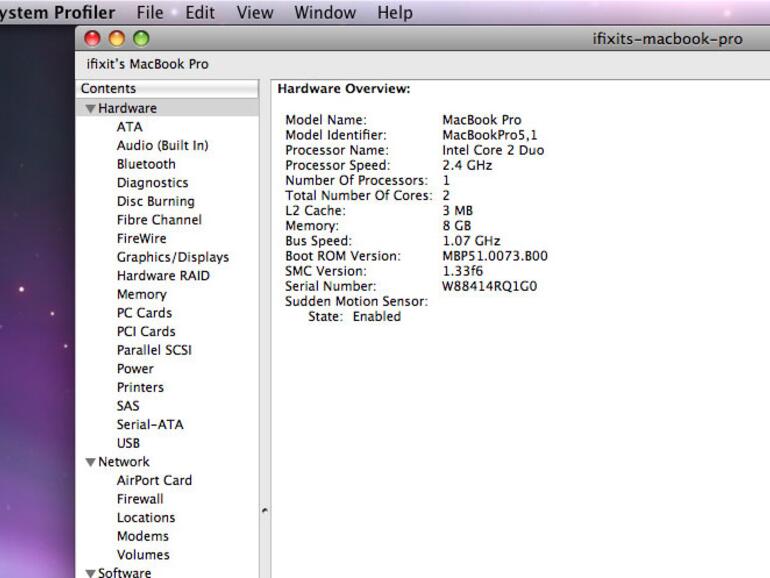The width and height of the screenshot is (770, 578).
Task: Select SAS in the sidebar
Action: 128,407
